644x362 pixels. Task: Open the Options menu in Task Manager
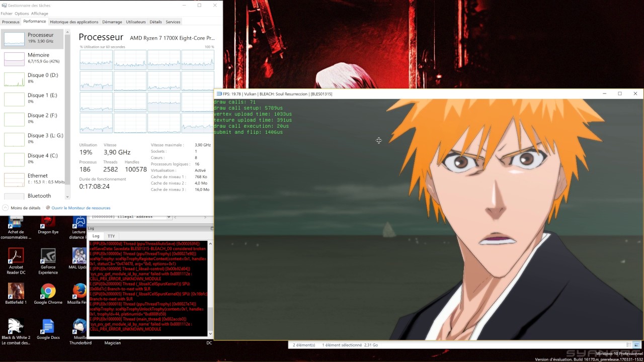pyautogui.click(x=22, y=14)
